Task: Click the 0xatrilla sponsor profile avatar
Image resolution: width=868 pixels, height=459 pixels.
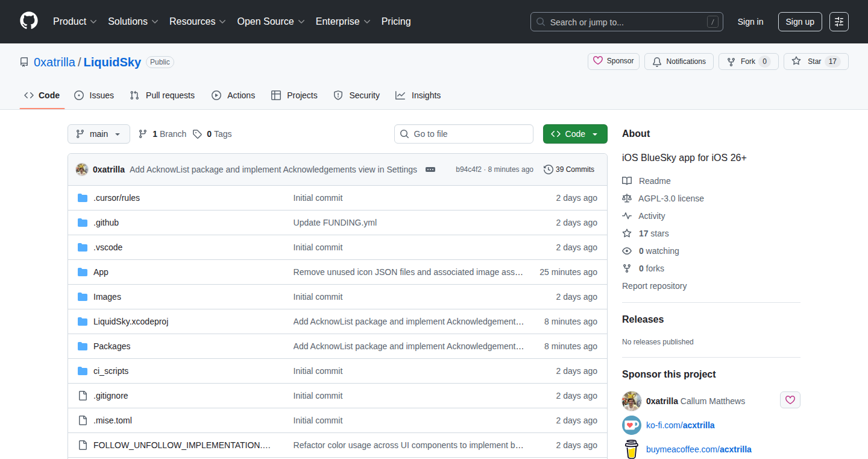Action: click(x=632, y=401)
